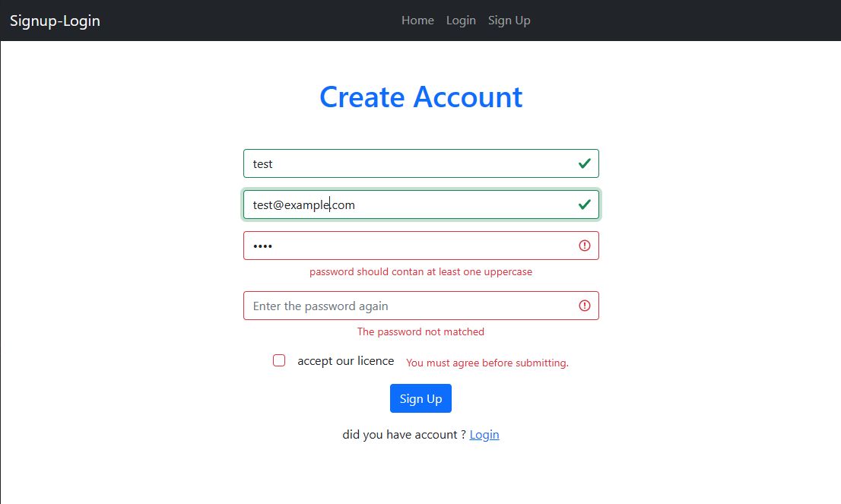Select Sign Up in the top navbar

point(509,21)
